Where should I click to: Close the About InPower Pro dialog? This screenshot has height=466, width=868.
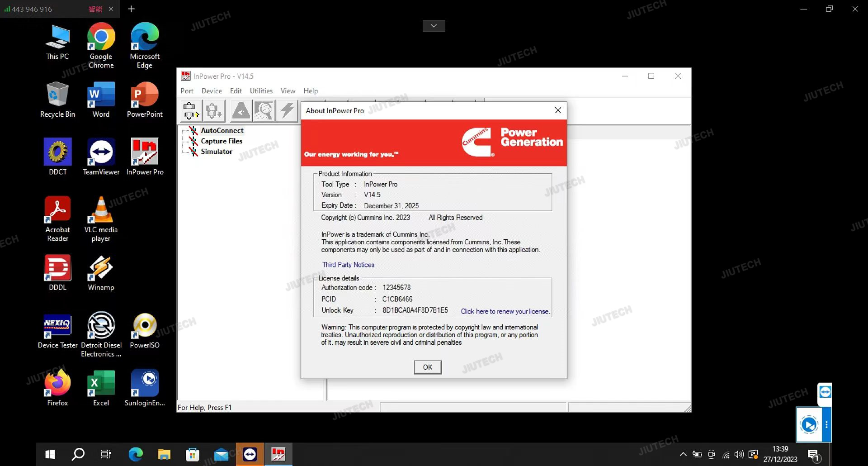coord(558,110)
